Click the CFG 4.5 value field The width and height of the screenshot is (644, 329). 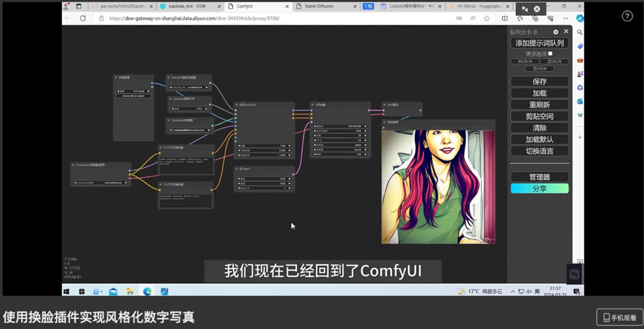point(340,140)
